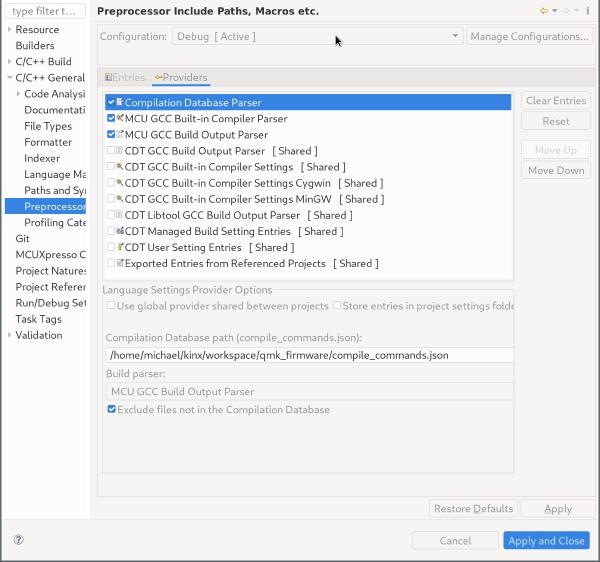Enable the CDT GCC Build Output Parser checkbox
Screen dimensions: 600x562
point(111,150)
